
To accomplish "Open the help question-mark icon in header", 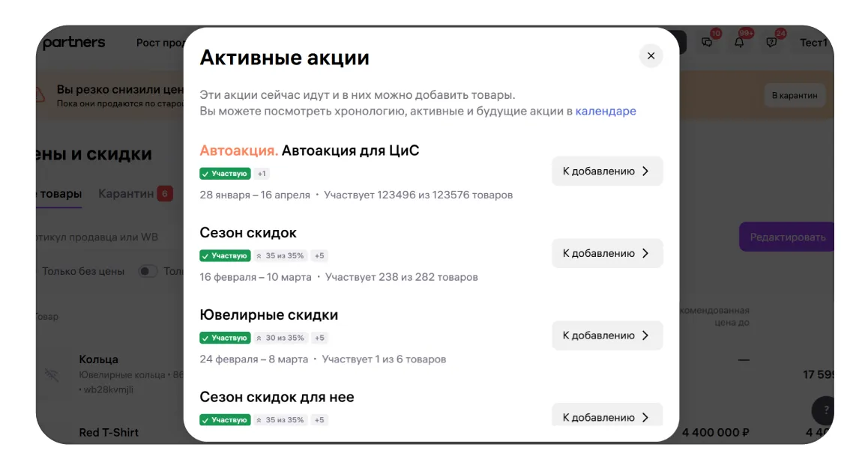I will click(771, 43).
